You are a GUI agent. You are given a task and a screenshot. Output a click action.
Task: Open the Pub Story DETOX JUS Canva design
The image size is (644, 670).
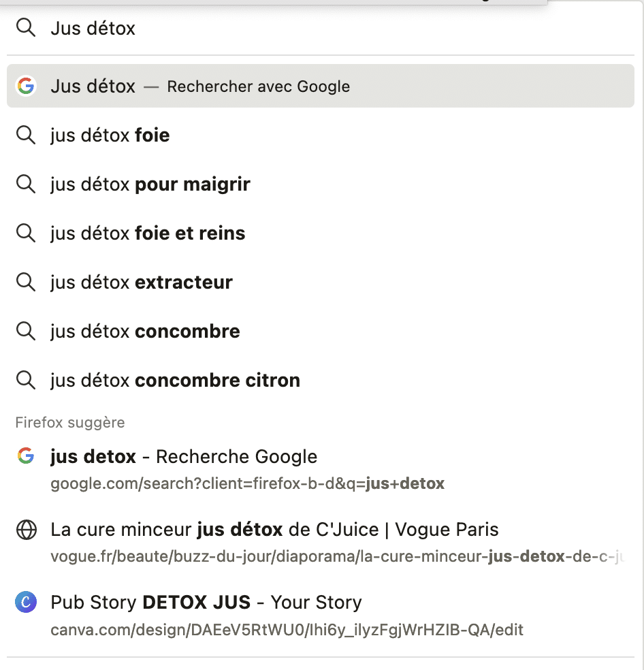pos(206,603)
